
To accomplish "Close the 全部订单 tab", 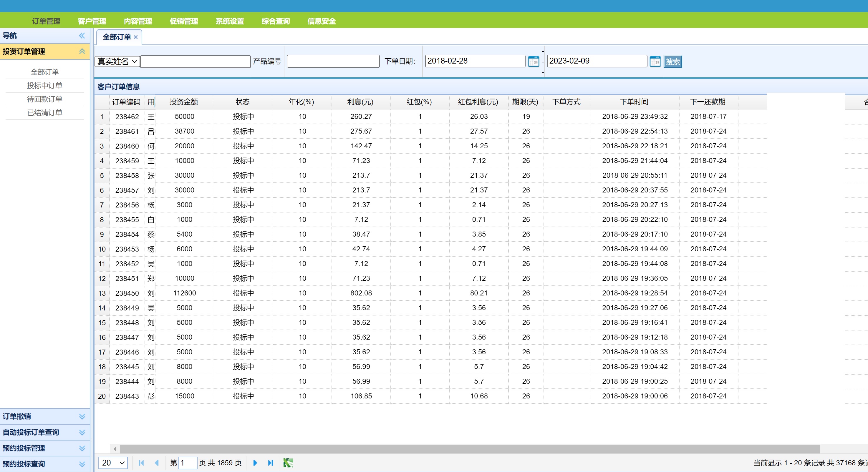I will coord(136,37).
